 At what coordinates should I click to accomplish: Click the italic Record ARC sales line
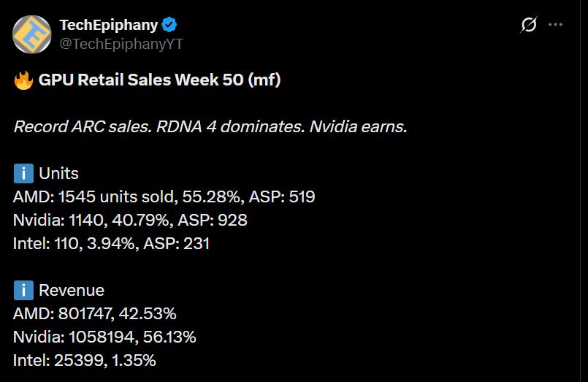(210, 127)
